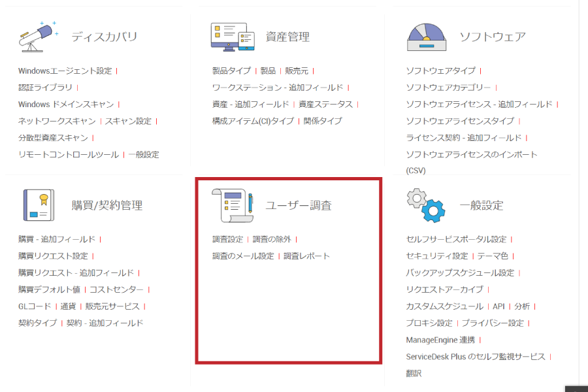Open 販売元 link
The image size is (588, 392).
[297, 71]
